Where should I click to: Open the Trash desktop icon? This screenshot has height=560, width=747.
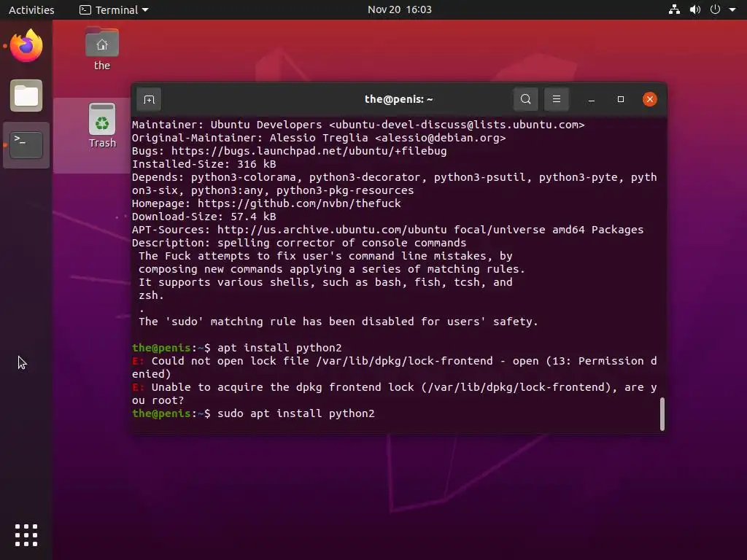[102, 125]
